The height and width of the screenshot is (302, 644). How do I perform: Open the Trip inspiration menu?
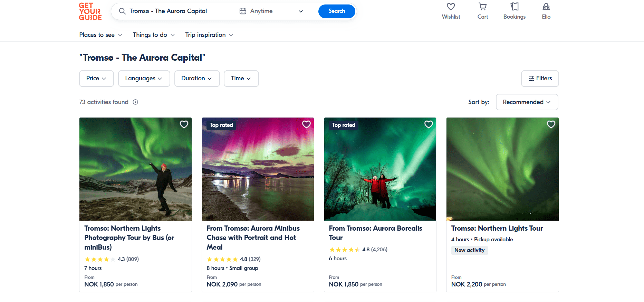click(x=209, y=35)
